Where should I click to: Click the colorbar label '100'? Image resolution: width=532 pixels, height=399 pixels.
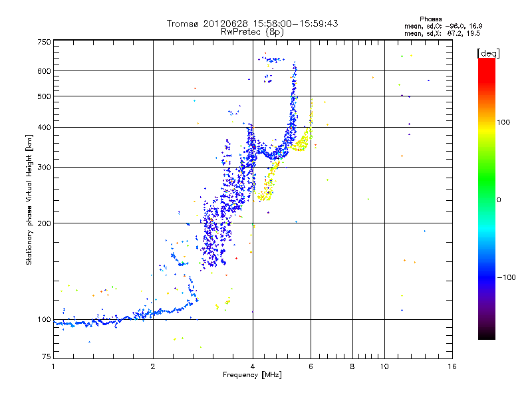[x=503, y=122]
